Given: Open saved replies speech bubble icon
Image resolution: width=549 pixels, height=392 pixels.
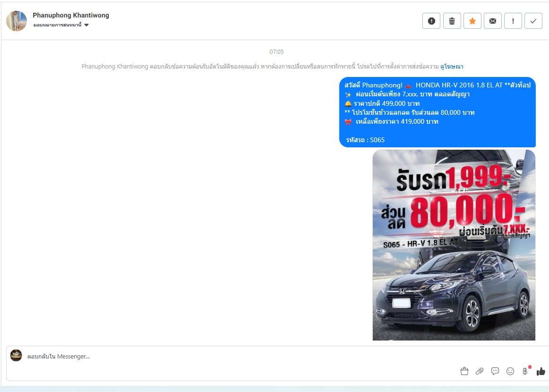Looking at the screenshot, I should coord(495,371).
